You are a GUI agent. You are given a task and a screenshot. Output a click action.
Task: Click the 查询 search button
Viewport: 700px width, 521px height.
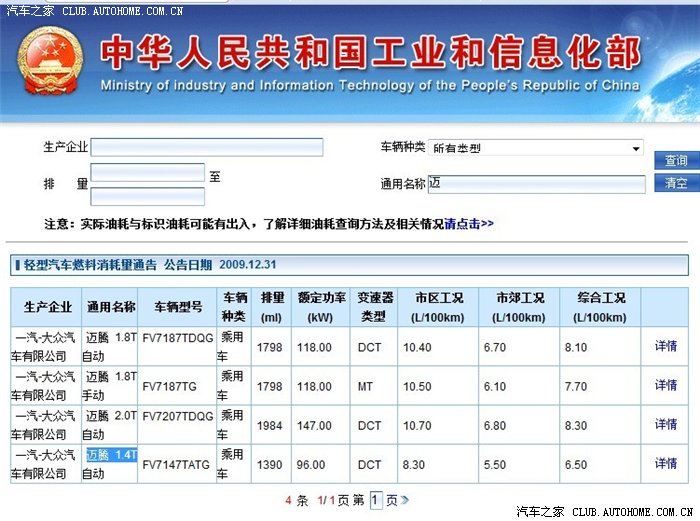[x=676, y=160]
